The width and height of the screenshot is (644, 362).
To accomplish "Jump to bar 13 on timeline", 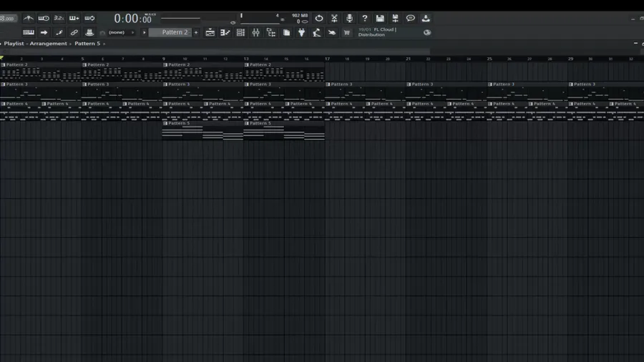I will [x=246, y=59].
